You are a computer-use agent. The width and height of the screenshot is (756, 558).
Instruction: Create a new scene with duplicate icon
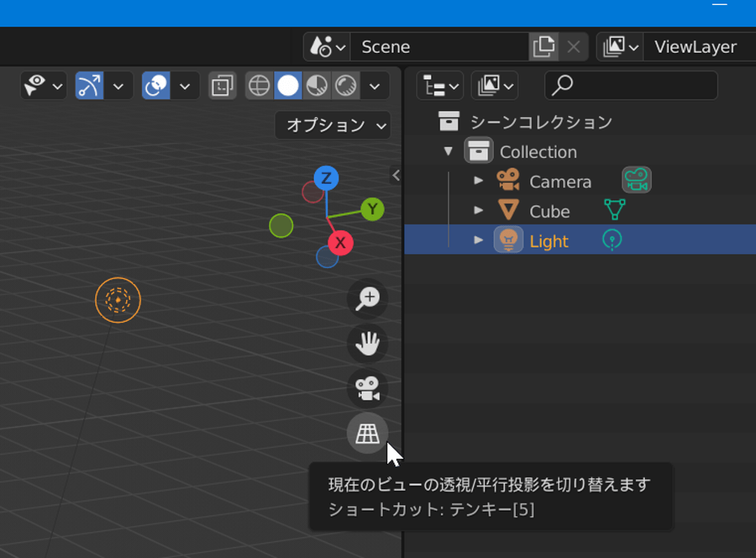543,47
